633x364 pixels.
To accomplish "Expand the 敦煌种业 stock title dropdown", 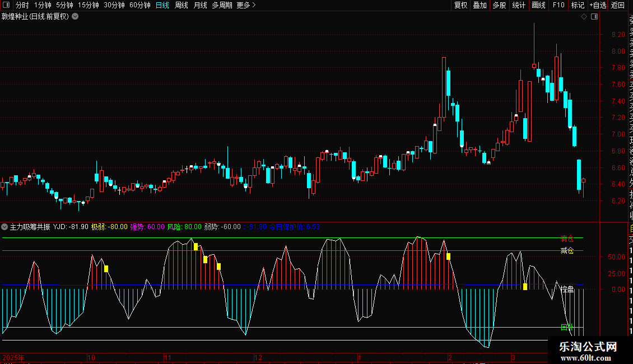I will [x=75, y=17].
